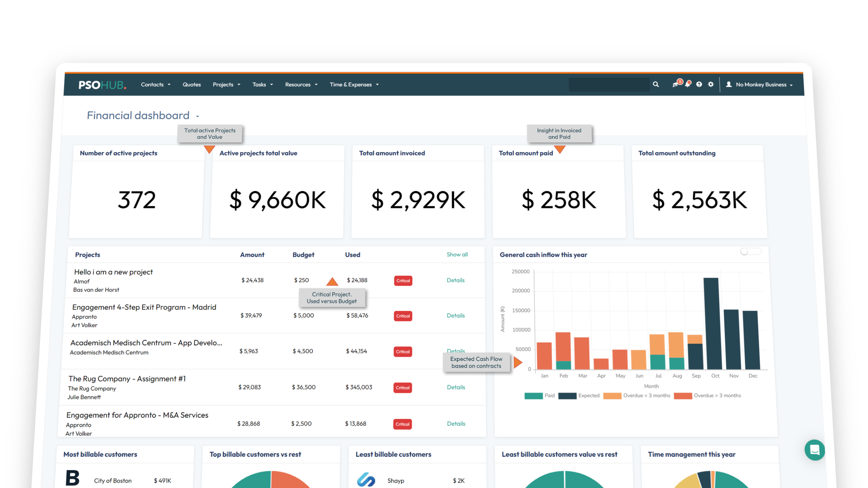
Task: Click the Expected color swatch in the chart legend
Action: [x=567, y=395]
